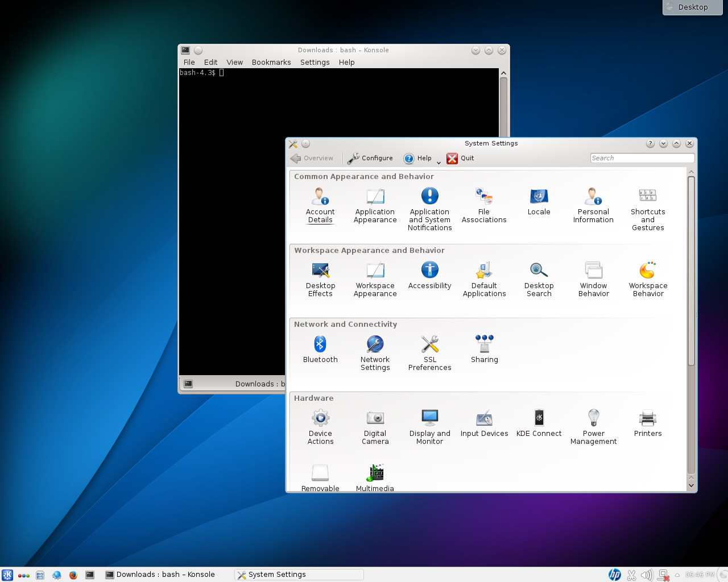Open clipboard scissors tray icon

click(x=631, y=575)
